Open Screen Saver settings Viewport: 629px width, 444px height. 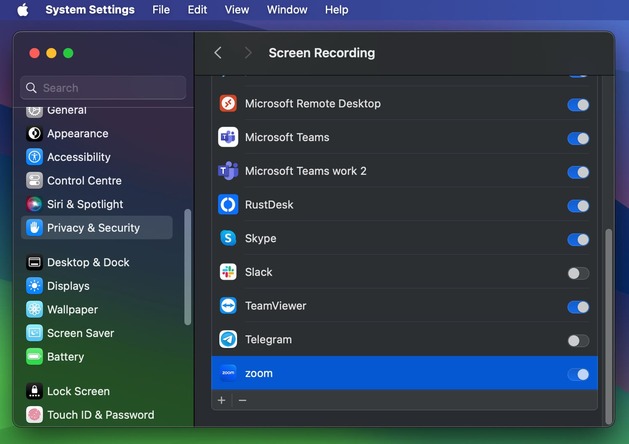pos(97,333)
